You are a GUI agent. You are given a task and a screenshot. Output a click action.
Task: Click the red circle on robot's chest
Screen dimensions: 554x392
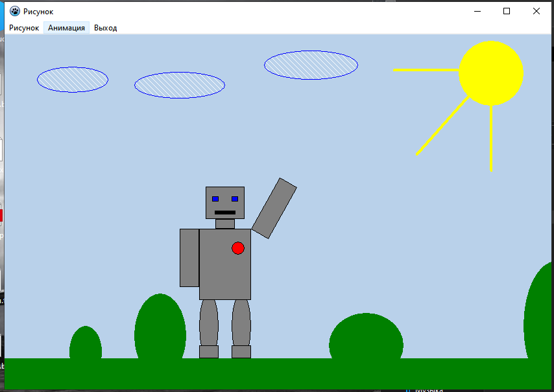[x=238, y=248]
